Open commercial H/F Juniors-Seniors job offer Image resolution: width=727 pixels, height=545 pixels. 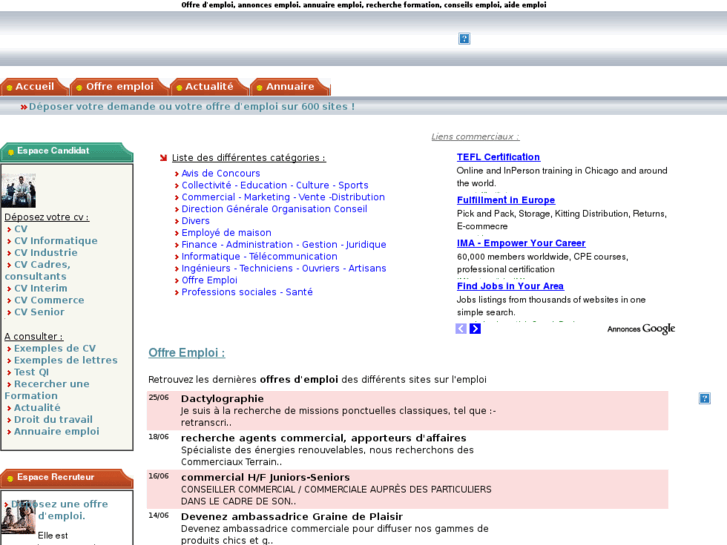point(265,478)
